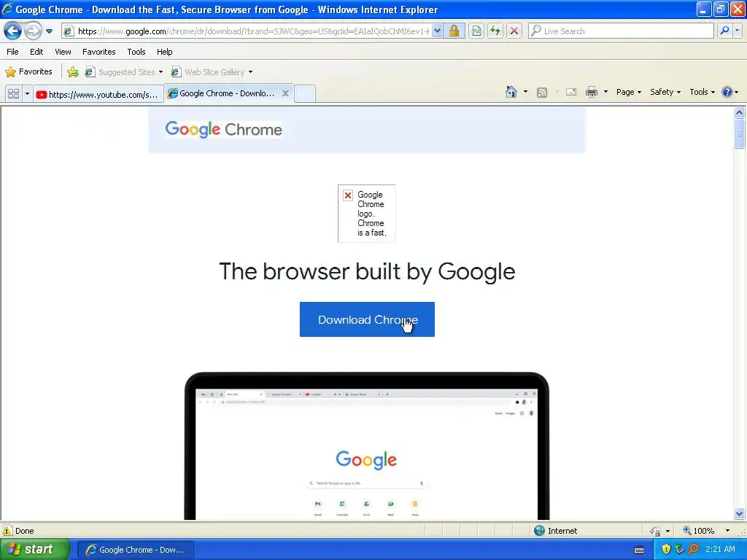Click the Home icon in command bar
This screenshot has height=560, width=747.
(511, 92)
